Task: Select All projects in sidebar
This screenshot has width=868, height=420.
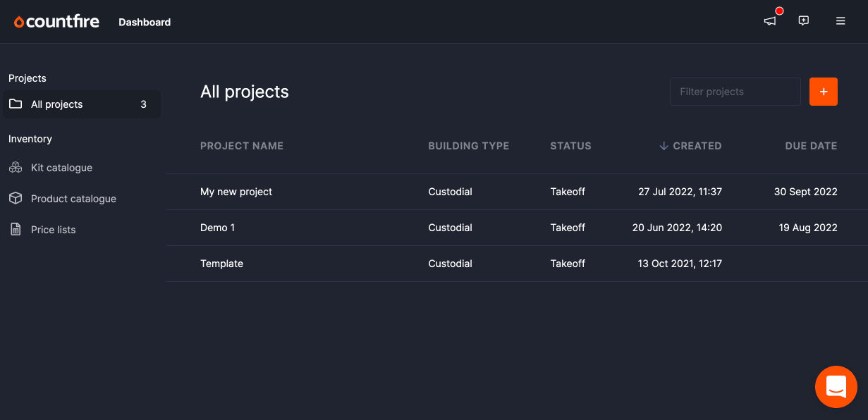Action: [x=57, y=104]
